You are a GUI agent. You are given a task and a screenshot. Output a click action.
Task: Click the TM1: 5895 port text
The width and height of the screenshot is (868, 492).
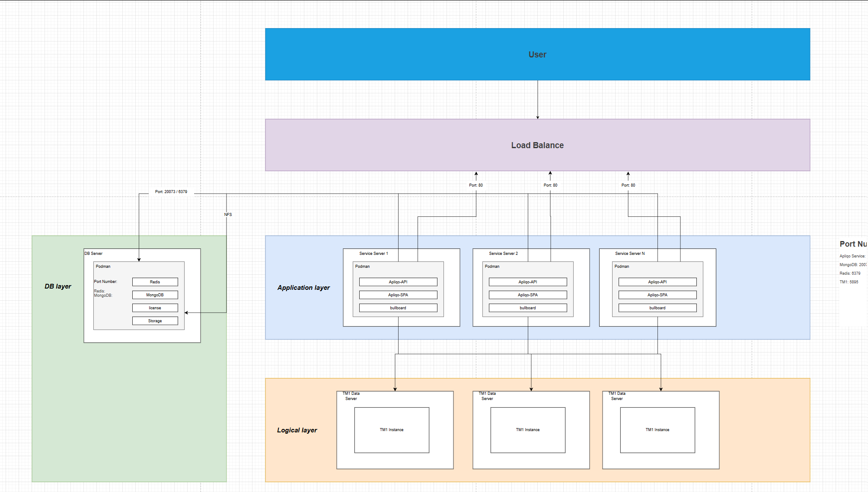[849, 282]
